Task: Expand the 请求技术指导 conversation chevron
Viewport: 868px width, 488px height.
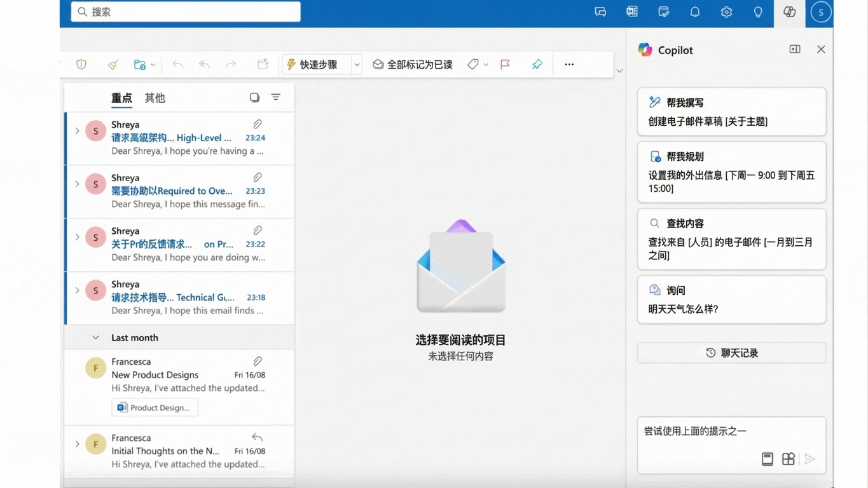Action: [77, 290]
